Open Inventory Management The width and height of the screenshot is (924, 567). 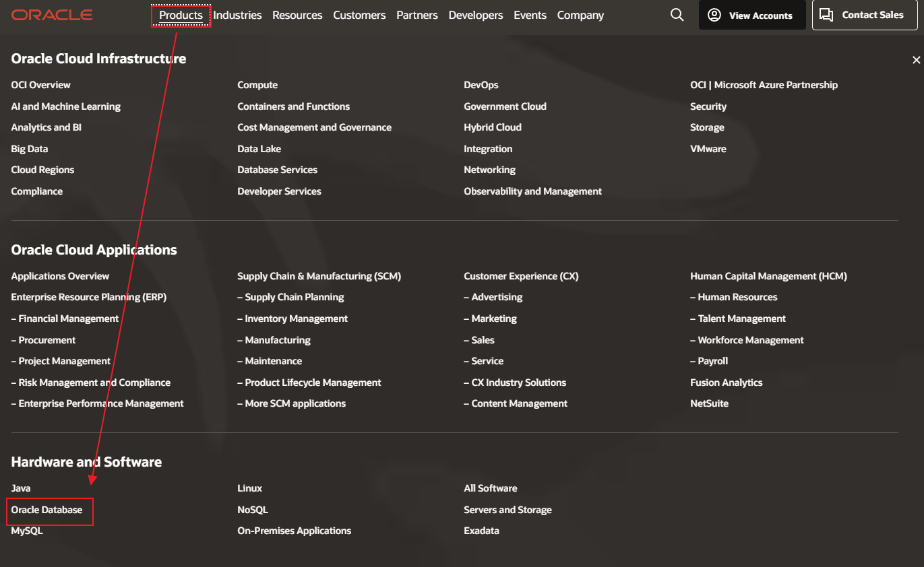tap(293, 319)
